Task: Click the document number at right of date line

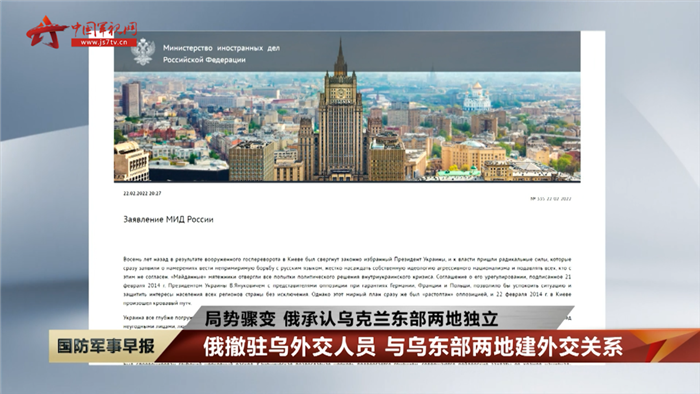Action: click(550, 199)
